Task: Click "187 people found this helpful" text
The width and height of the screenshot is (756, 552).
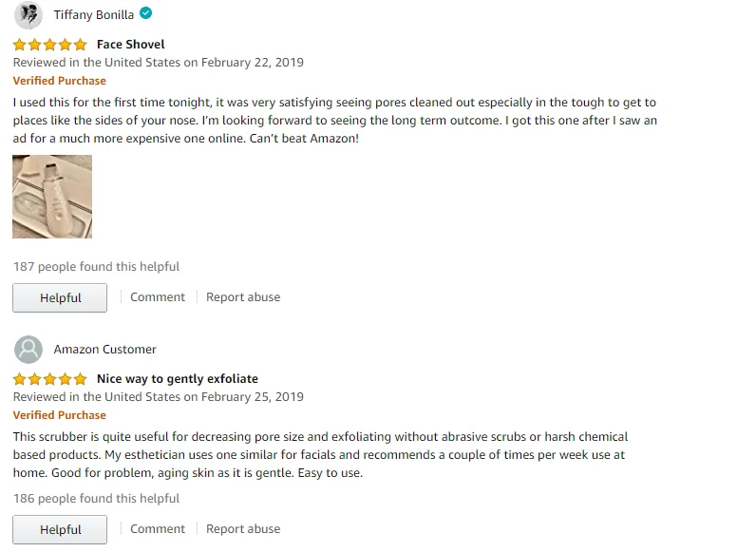Action: [96, 267]
